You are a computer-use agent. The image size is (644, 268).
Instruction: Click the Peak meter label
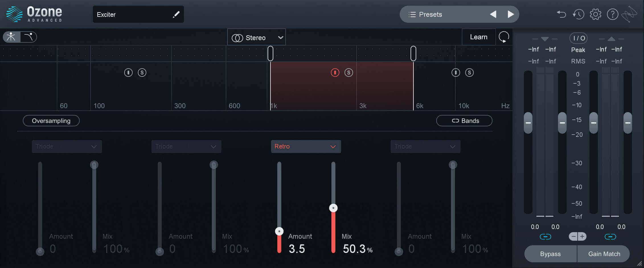[578, 50]
